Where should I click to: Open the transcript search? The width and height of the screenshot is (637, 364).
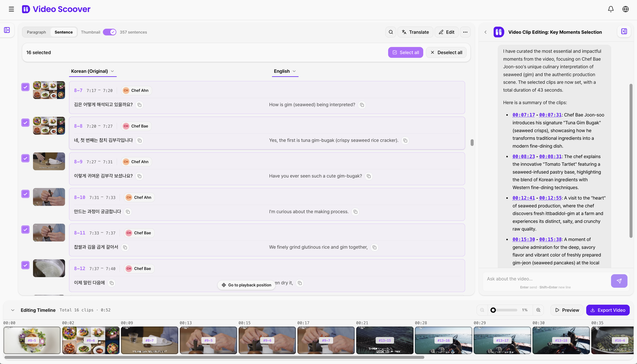[x=390, y=32]
